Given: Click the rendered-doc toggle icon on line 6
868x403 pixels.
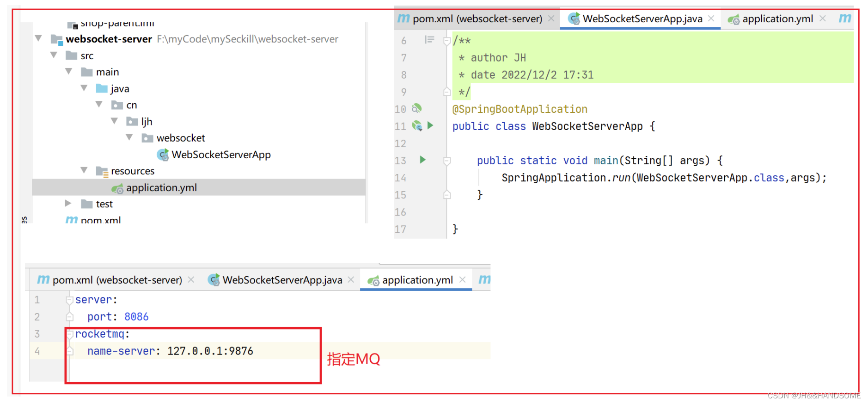Looking at the screenshot, I should click(429, 40).
